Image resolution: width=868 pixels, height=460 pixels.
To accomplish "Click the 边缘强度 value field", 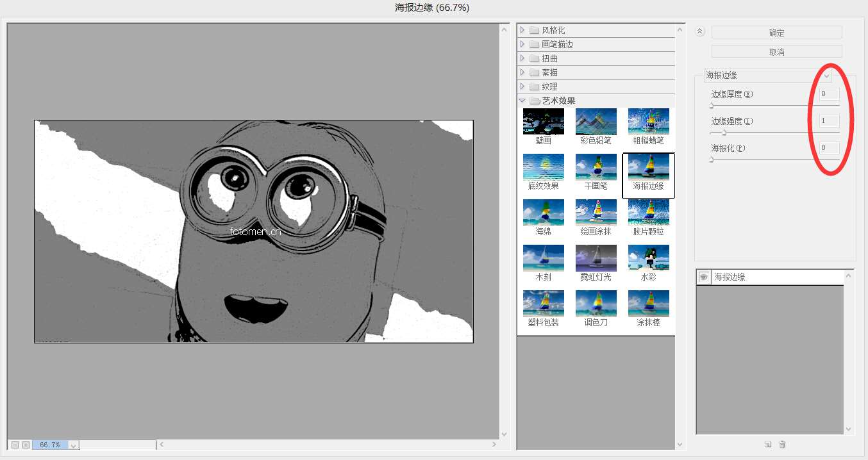I will click(830, 121).
